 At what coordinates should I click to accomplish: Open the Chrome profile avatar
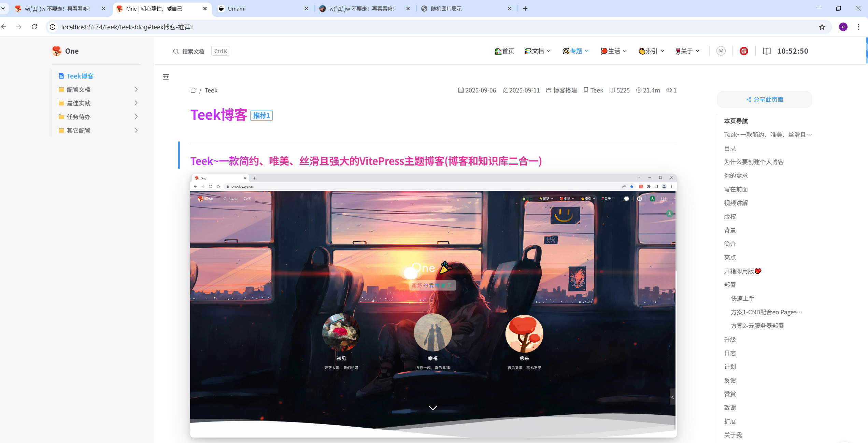coord(843,27)
